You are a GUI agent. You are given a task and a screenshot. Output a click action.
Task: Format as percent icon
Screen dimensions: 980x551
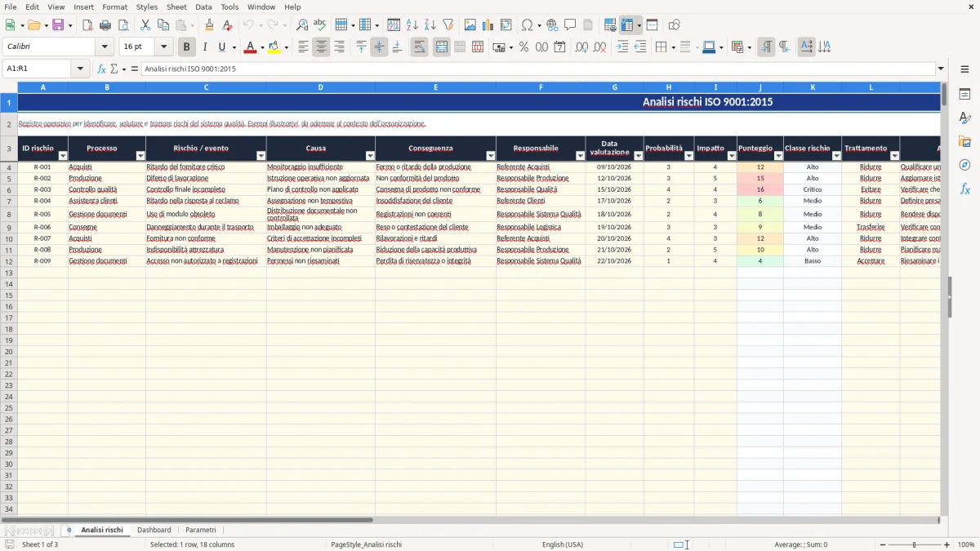tap(523, 47)
